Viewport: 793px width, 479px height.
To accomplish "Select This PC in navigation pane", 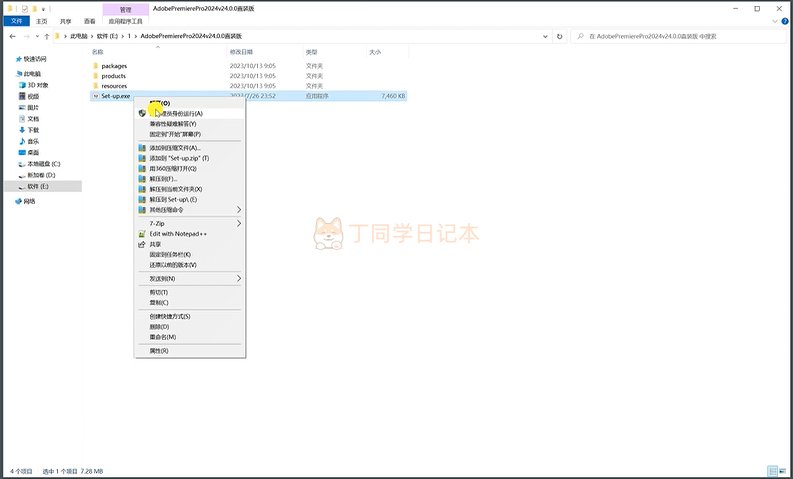I will [x=32, y=74].
